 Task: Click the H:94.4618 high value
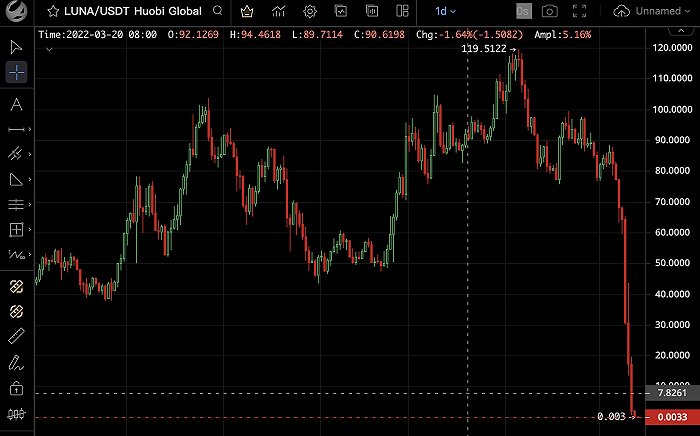tap(255, 35)
